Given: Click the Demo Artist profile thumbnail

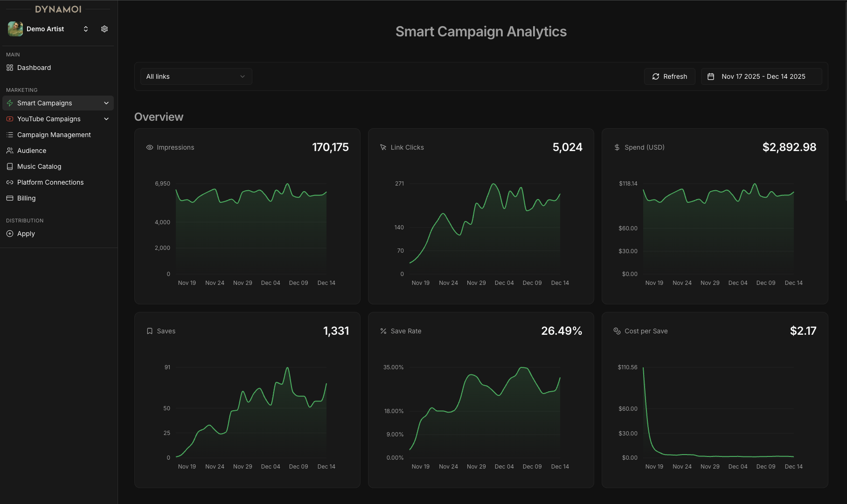Looking at the screenshot, I should coord(15,28).
